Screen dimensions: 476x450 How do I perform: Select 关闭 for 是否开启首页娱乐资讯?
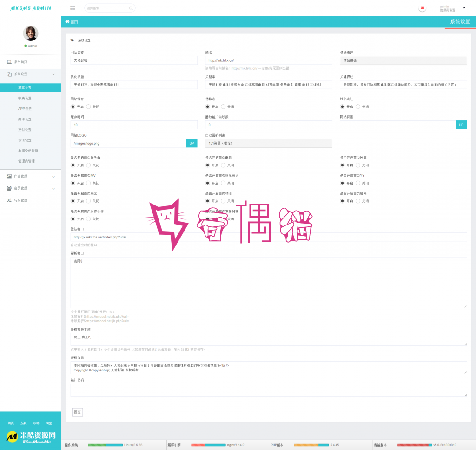pos(223,183)
